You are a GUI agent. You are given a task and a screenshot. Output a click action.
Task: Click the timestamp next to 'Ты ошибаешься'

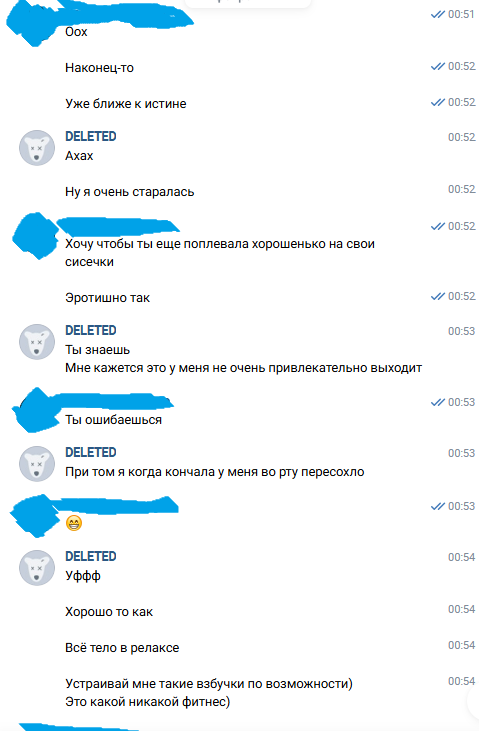461,402
